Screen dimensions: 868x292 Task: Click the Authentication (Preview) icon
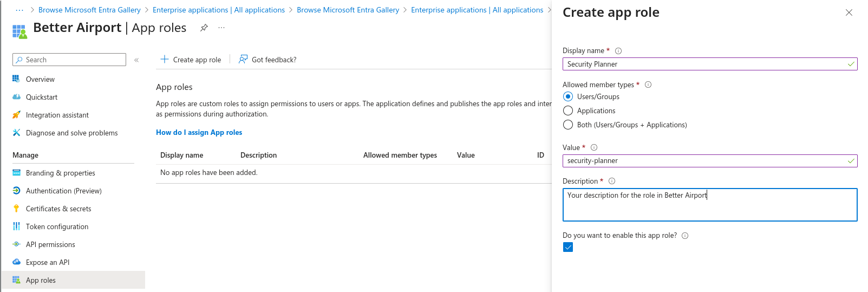tap(16, 191)
